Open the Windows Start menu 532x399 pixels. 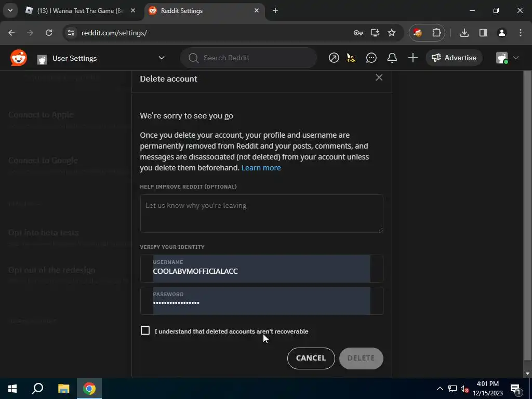pyautogui.click(x=12, y=389)
